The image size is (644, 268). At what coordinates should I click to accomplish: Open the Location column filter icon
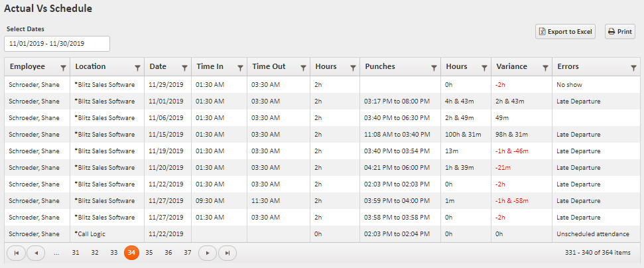(x=138, y=68)
